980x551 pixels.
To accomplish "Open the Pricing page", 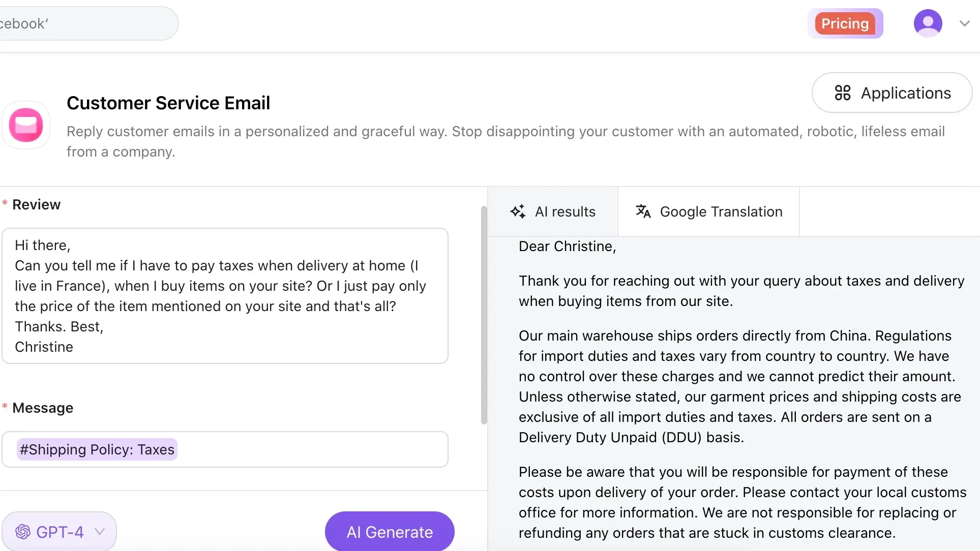I will click(x=845, y=23).
